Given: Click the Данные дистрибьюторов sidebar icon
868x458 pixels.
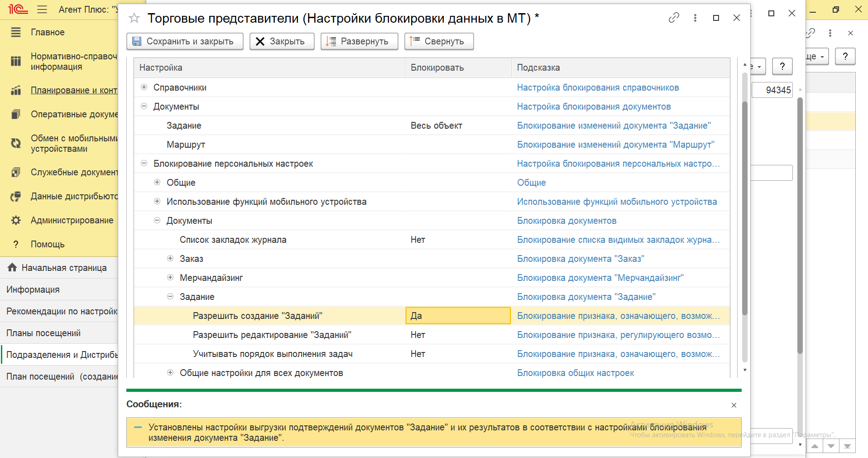Looking at the screenshot, I should [16, 196].
